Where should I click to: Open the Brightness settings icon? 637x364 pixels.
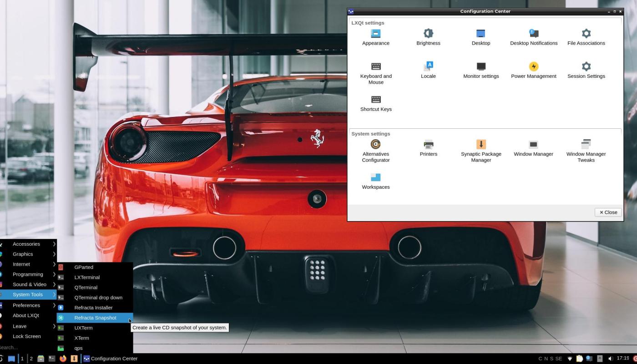(428, 37)
